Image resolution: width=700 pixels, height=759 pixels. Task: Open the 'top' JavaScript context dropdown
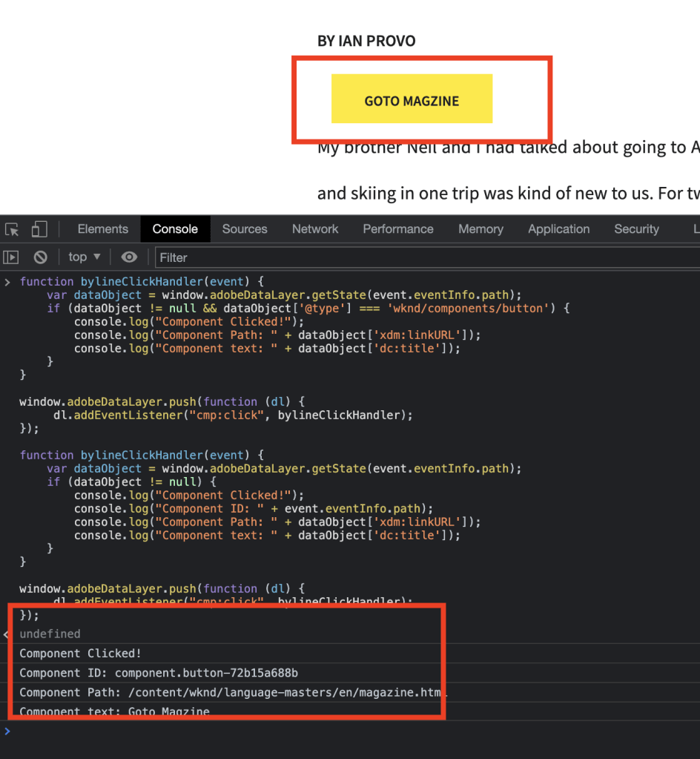pos(84,257)
